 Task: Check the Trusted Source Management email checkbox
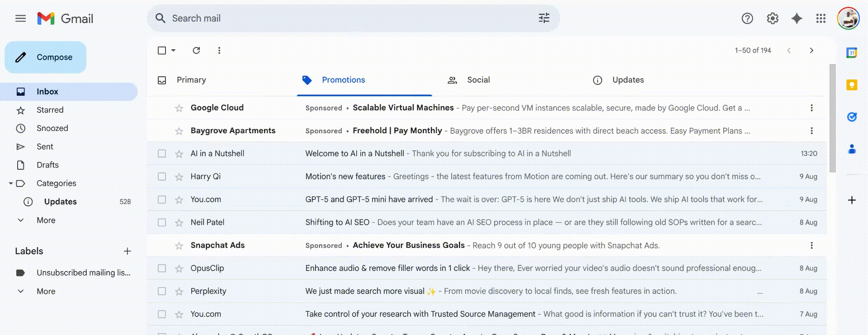[162, 314]
